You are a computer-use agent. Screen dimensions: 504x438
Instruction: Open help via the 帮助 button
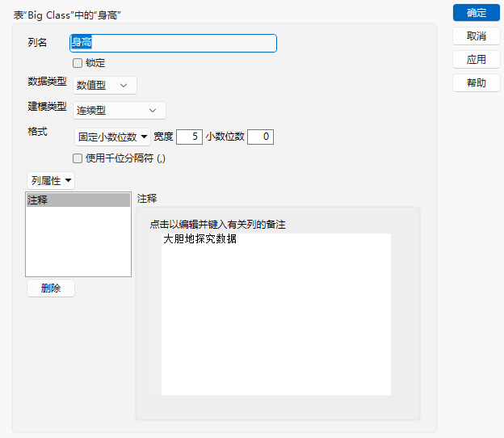(x=476, y=83)
